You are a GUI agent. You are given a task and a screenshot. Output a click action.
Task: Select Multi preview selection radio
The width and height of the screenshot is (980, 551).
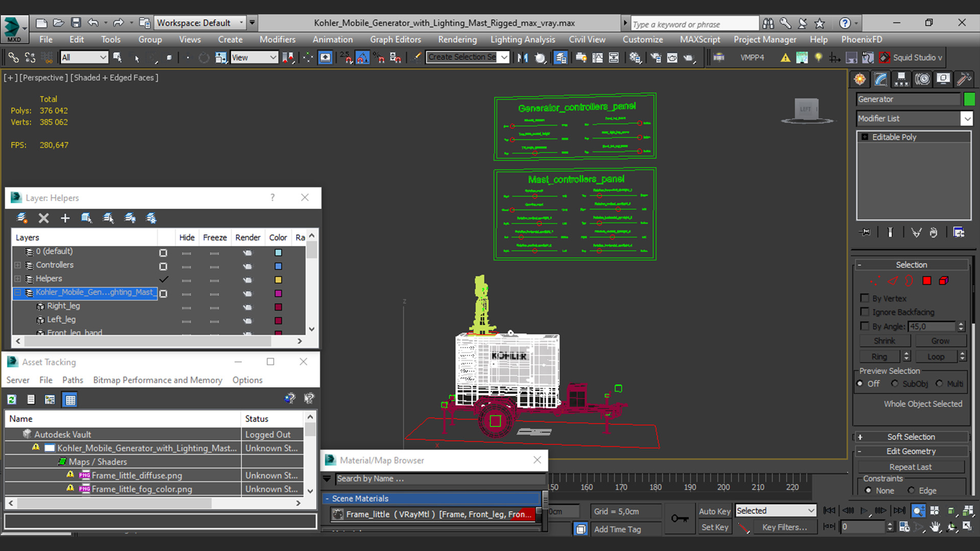pos(939,384)
